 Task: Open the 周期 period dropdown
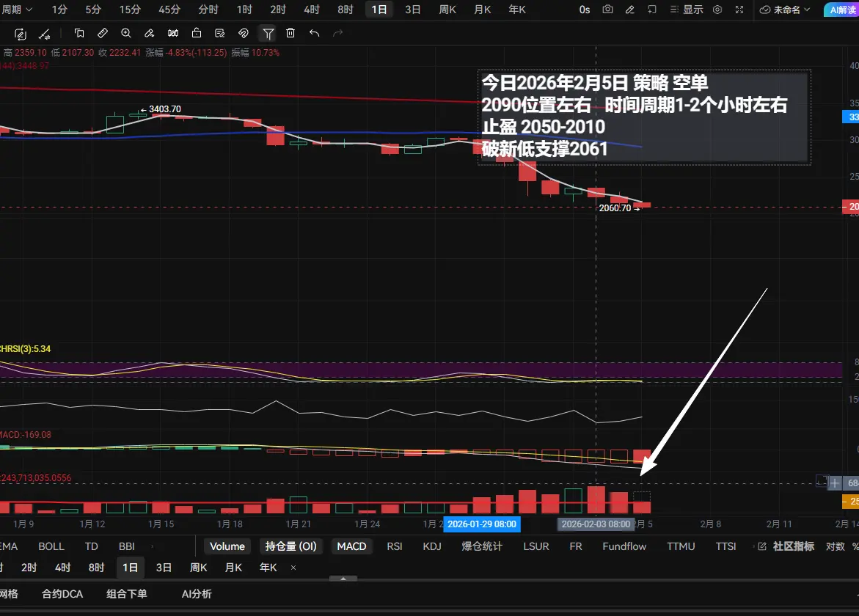tap(16, 10)
